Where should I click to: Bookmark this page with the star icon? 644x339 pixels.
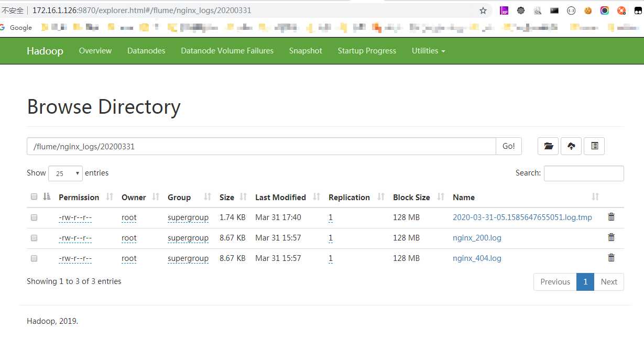(483, 10)
